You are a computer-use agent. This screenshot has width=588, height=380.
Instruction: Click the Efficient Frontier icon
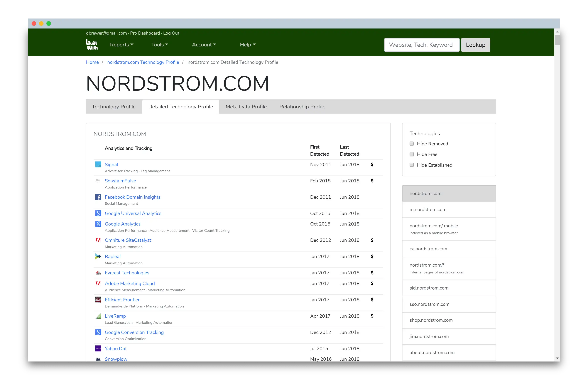point(98,300)
